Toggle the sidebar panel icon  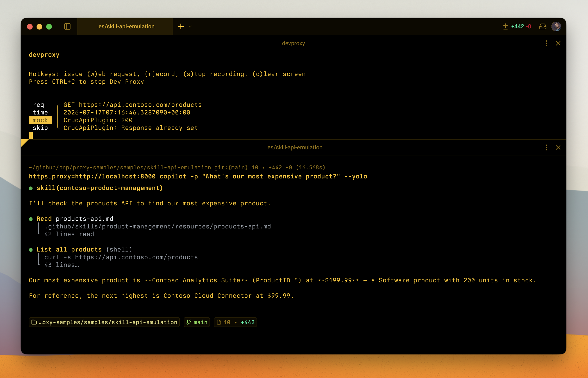point(67,26)
